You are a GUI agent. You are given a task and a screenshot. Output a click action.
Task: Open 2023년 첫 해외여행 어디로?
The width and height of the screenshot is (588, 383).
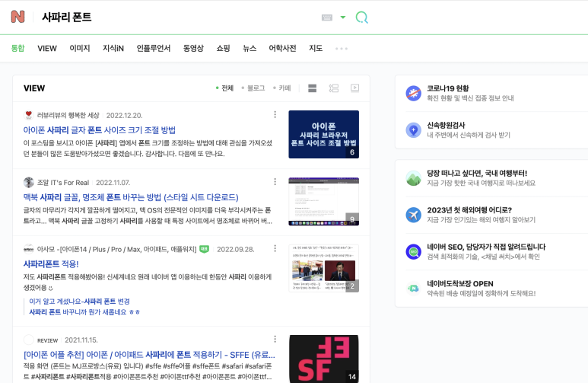[x=469, y=210]
